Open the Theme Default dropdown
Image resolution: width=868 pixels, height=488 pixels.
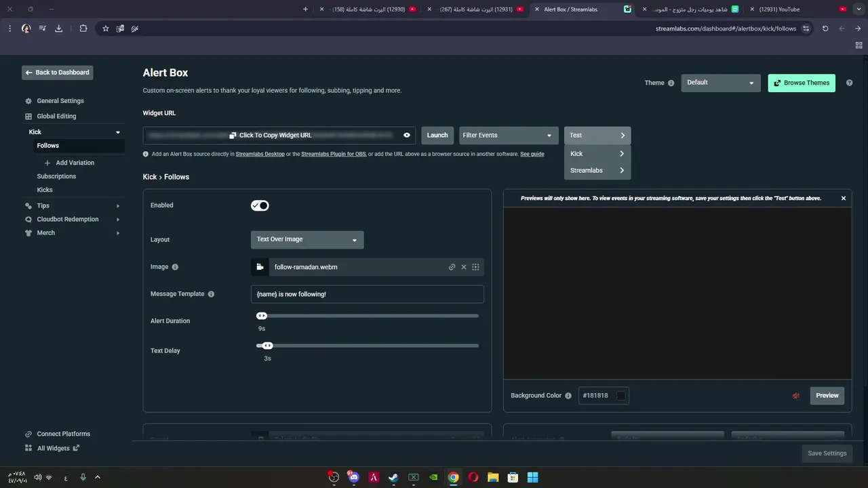(x=721, y=83)
